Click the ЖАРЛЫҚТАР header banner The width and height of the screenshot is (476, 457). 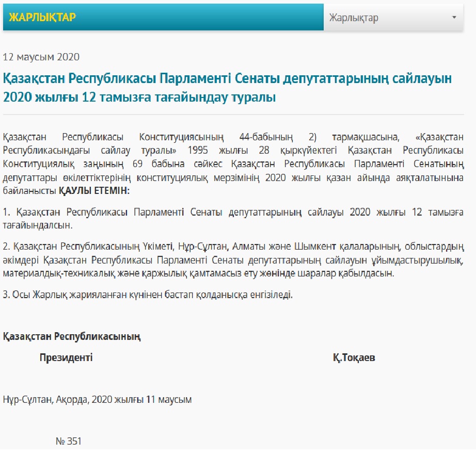[x=163, y=17]
